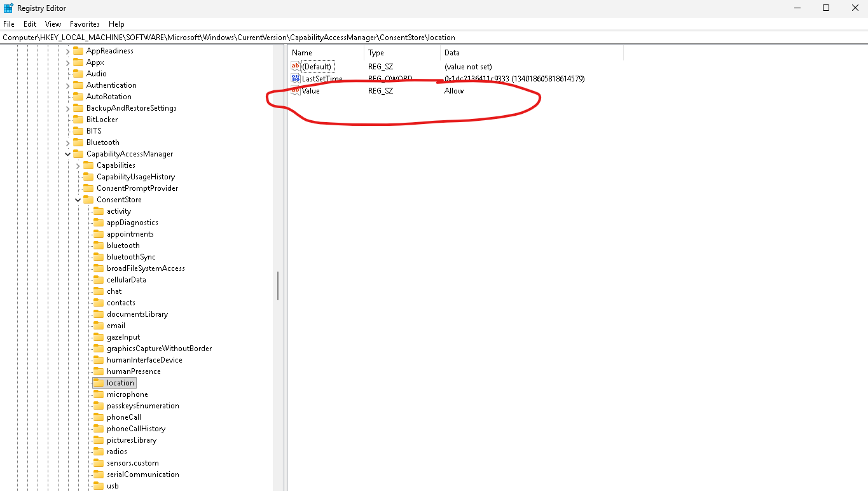Viewport: 868px width, 491px height.
Task: Click the LastSetTime hex data cell
Action: [514, 79]
